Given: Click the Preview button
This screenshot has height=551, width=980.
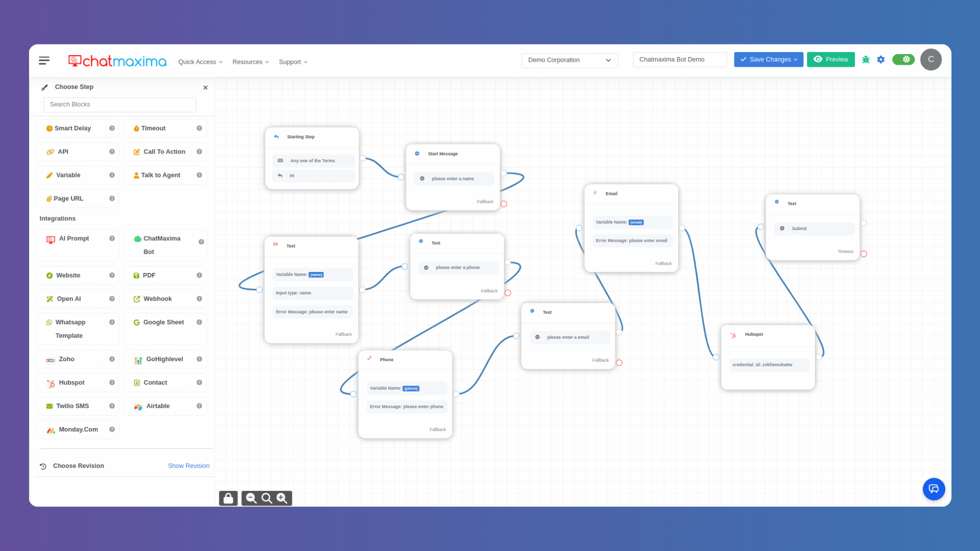Looking at the screenshot, I should tap(830, 59).
